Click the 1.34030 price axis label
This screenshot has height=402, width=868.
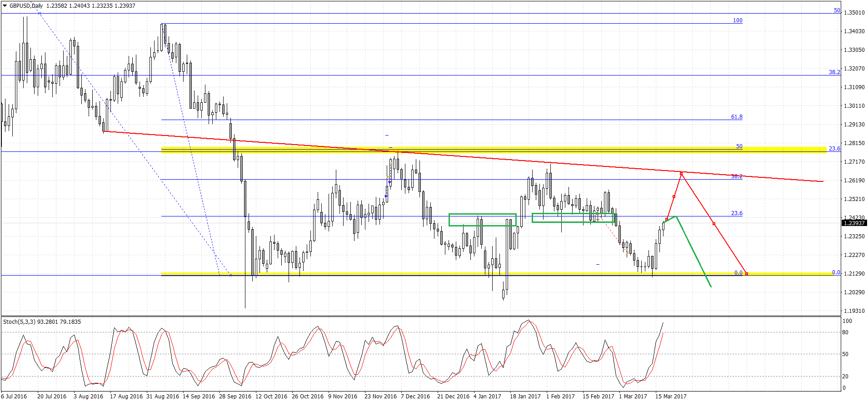tap(854, 31)
